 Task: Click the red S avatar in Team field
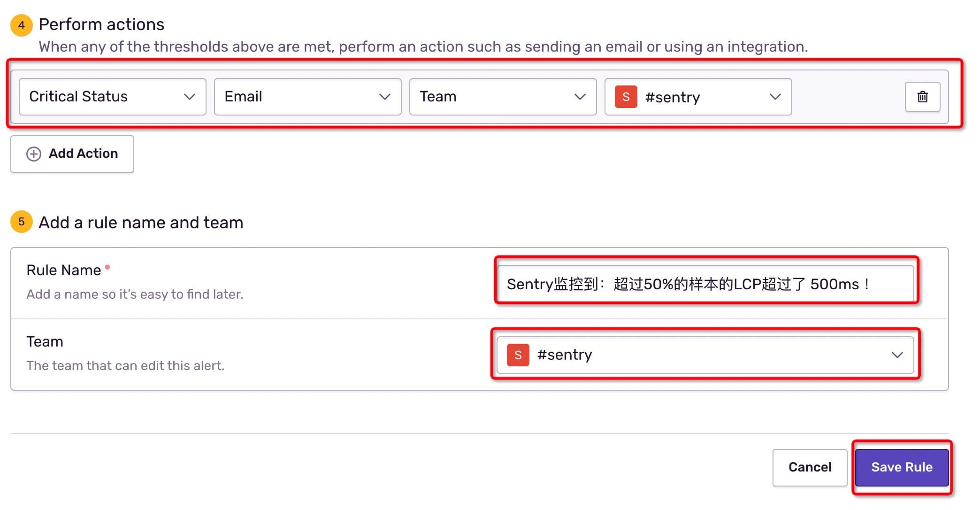pyautogui.click(x=518, y=355)
